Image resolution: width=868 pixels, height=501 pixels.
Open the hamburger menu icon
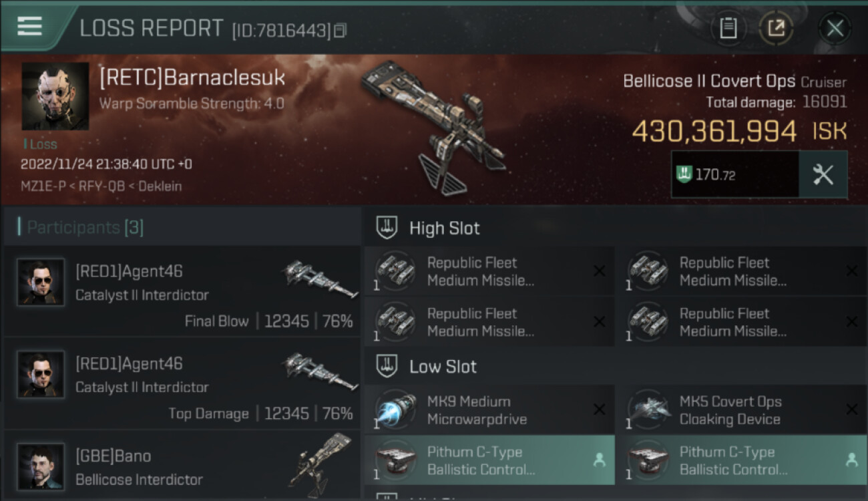tap(30, 27)
